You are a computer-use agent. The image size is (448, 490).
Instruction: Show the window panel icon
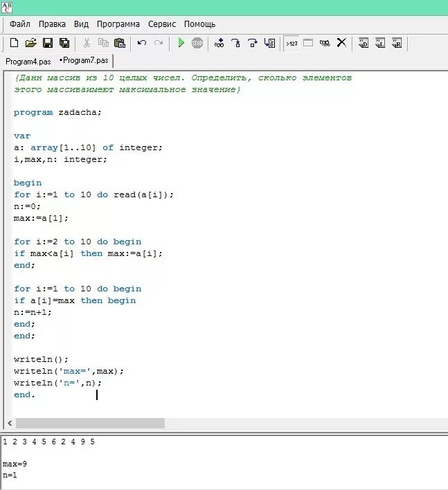pos(308,43)
